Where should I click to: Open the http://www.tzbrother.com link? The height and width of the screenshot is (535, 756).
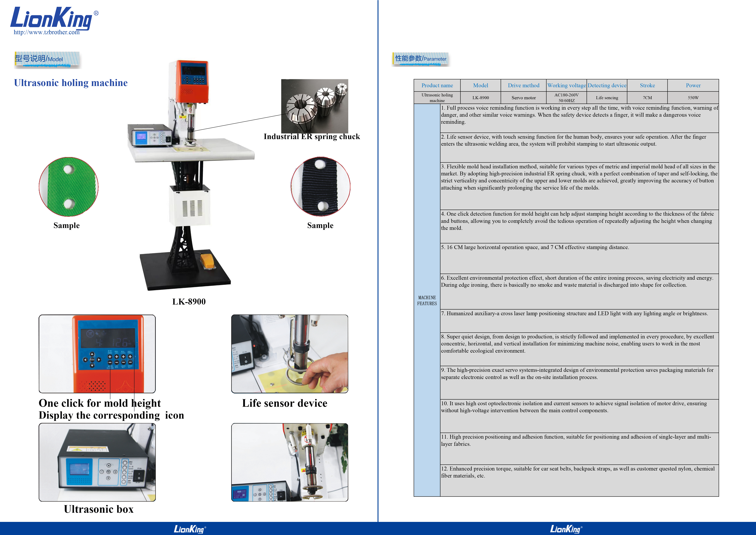click(x=46, y=32)
